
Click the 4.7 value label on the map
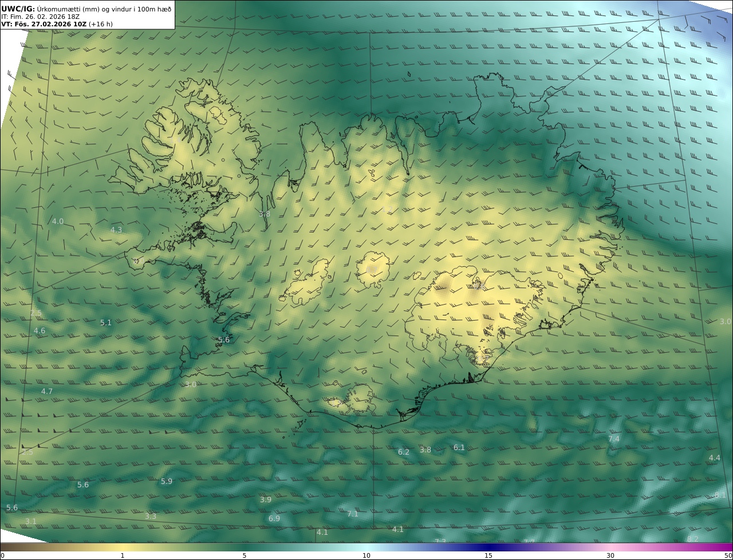tap(47, 391)
